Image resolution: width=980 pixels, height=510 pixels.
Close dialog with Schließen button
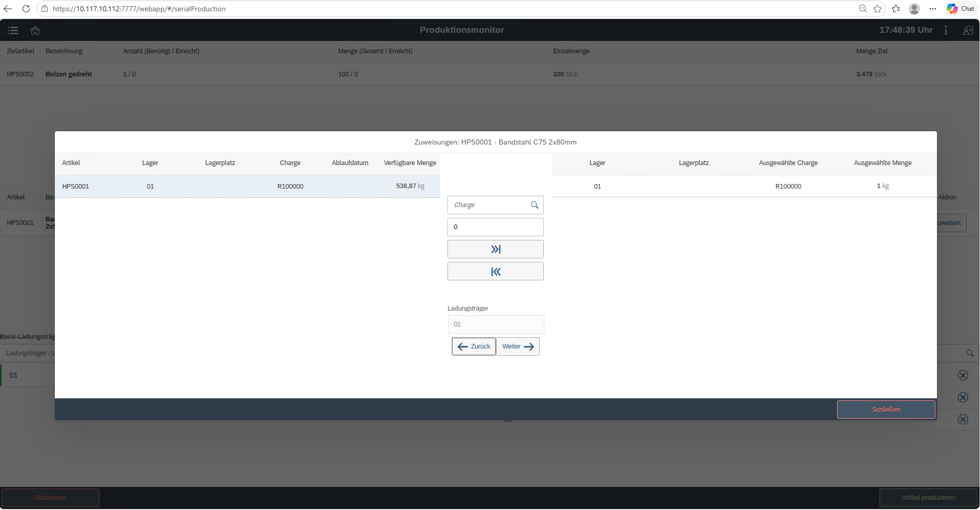coord(886,410)
